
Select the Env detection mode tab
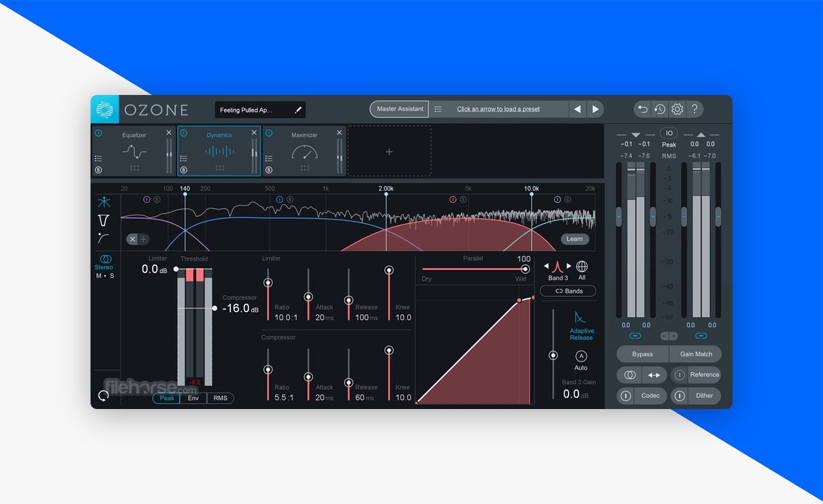193,398
